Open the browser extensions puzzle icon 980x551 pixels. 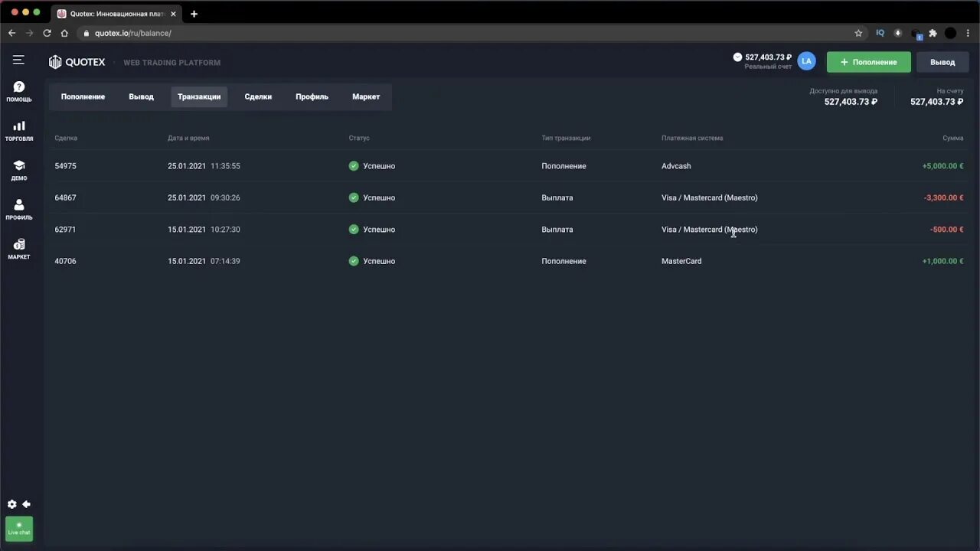[933, 33]
